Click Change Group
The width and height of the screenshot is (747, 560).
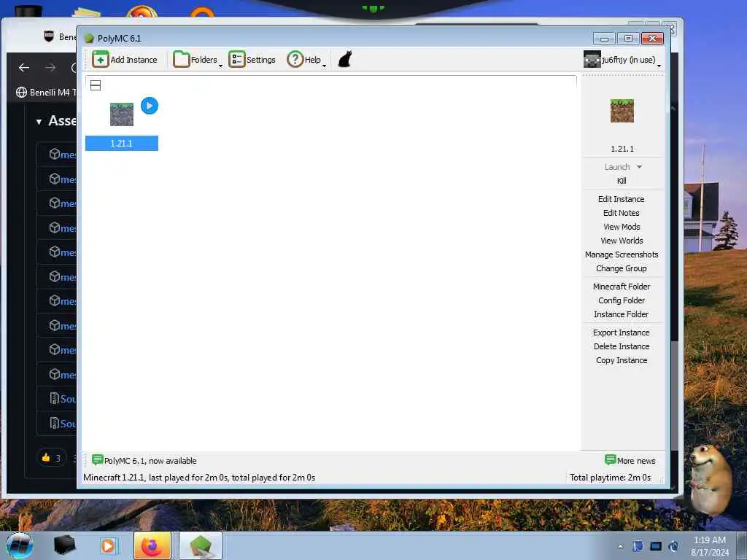click(622, 268)
